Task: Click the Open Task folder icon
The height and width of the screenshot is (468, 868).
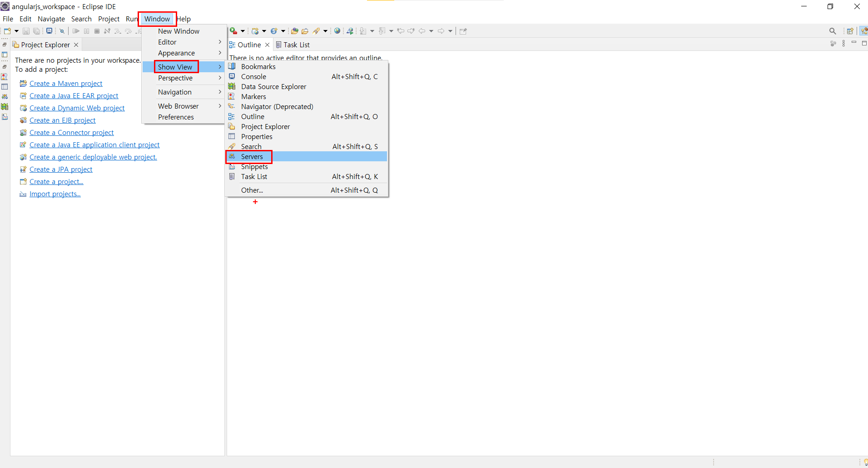Action: pyautogui.click(x=305, y=31)
